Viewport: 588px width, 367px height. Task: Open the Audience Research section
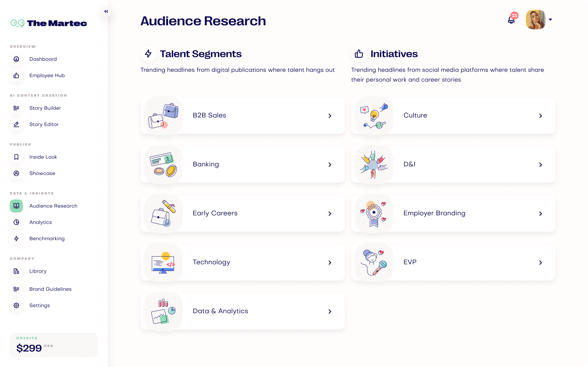[53, 206]
